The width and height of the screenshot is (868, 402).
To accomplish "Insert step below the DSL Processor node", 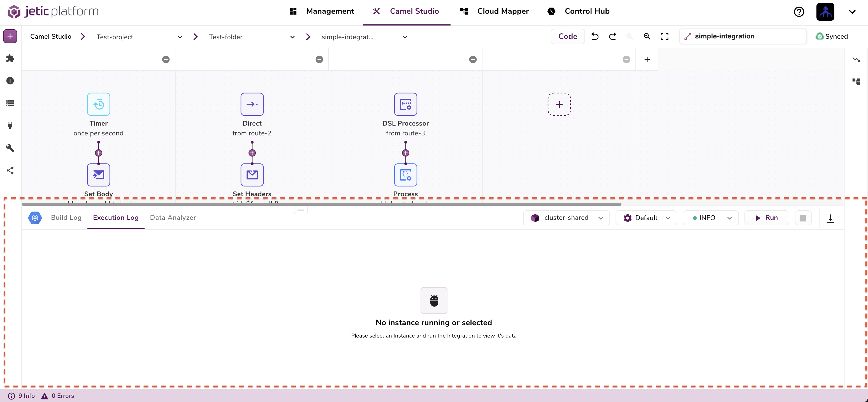I will pyautogui.click(x=406, y=153).
